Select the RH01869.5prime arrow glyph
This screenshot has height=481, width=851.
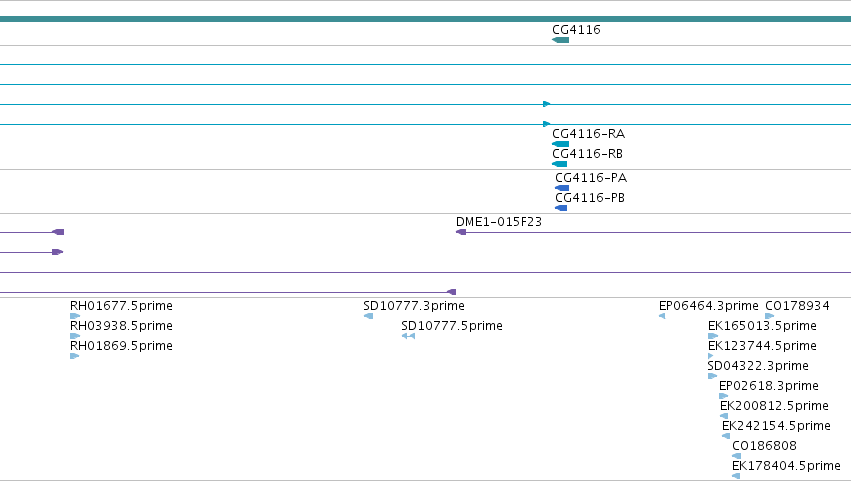pos(75,356)
